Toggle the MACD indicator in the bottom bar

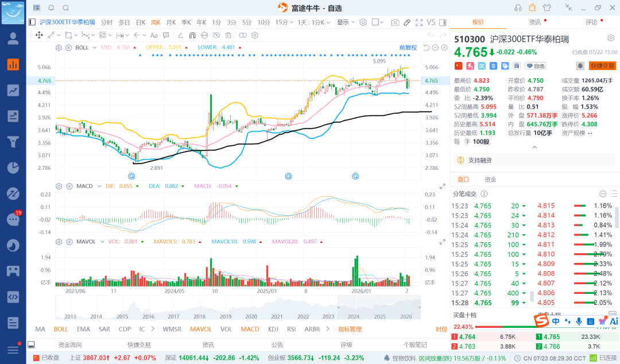[x=250, y=329]
